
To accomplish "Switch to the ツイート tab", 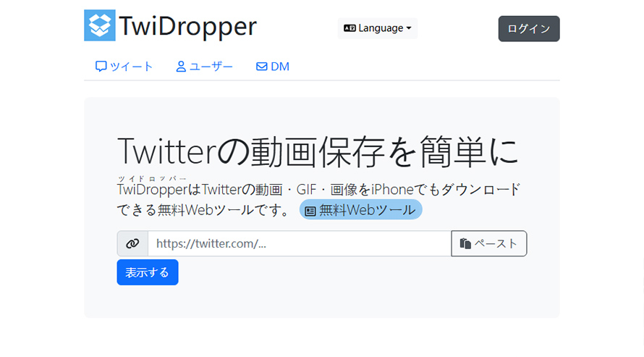I will 124,67.
